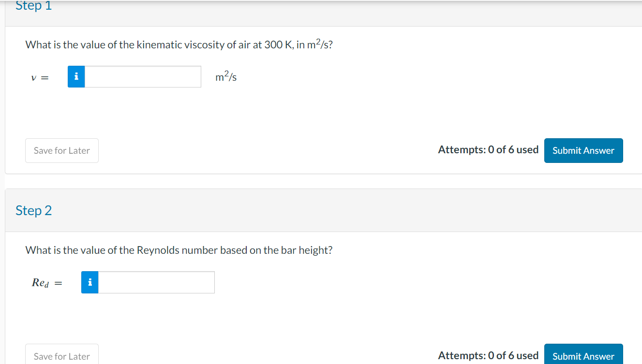642x364 pixels.
Task: Click the m²/s unit label in Step 1
Action: [x=225, y=76]
